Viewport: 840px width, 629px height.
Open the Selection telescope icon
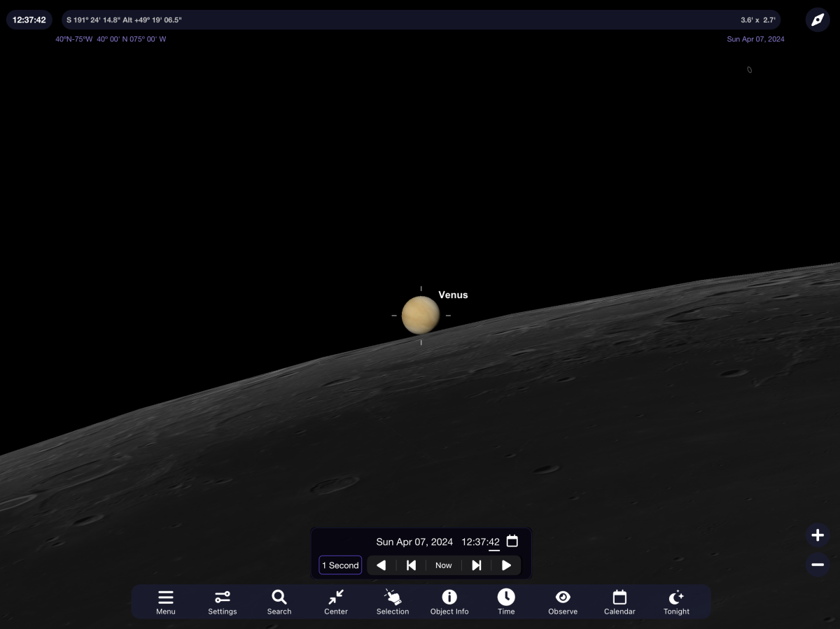click(393, 602)
